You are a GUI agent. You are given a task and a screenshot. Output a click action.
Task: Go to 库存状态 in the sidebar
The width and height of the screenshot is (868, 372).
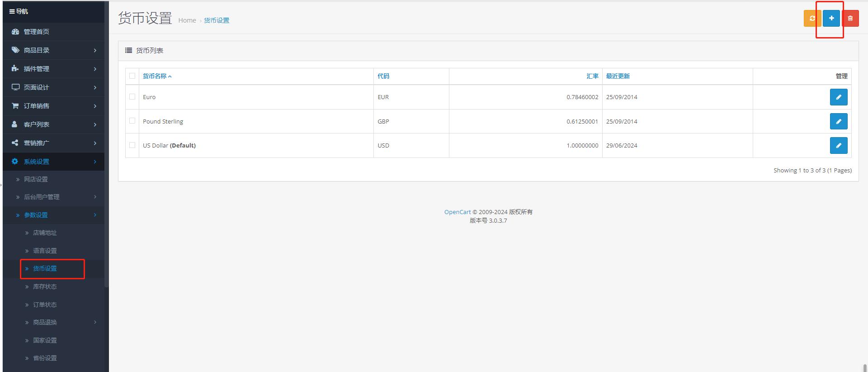45,286
